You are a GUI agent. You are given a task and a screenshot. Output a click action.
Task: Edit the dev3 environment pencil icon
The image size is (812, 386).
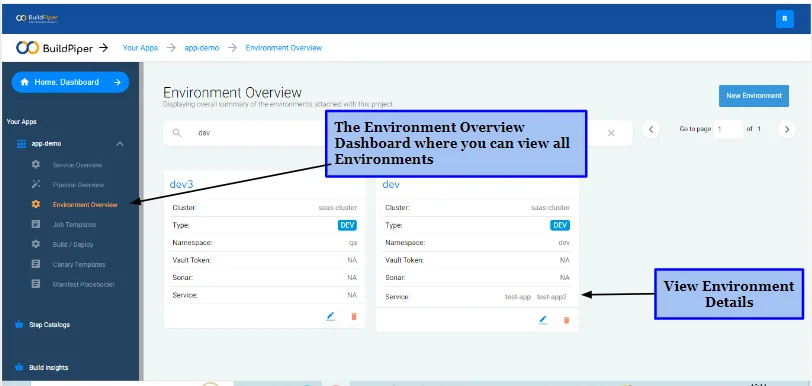pyautogui.click(x=330, y=316)
